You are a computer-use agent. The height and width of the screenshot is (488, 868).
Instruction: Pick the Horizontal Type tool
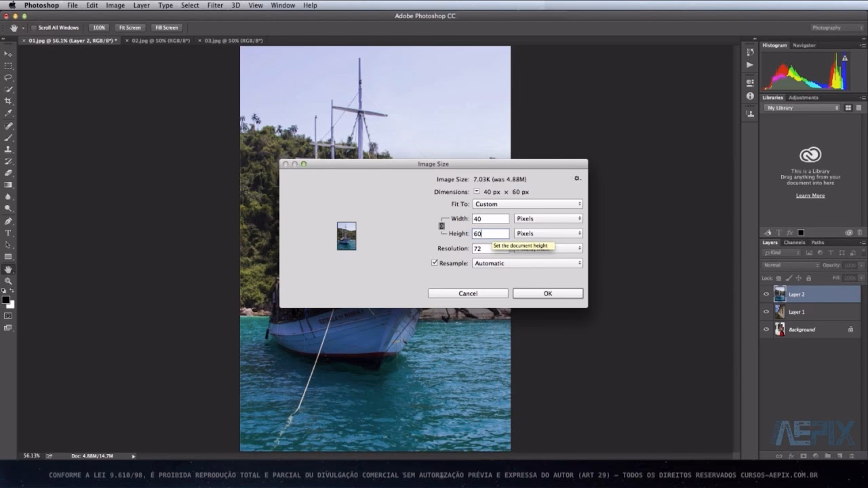(8, 232)
